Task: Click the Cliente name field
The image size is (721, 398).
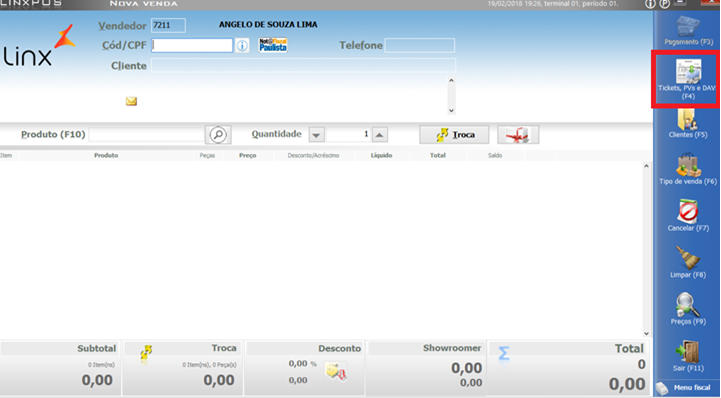Action: point(303,65)
